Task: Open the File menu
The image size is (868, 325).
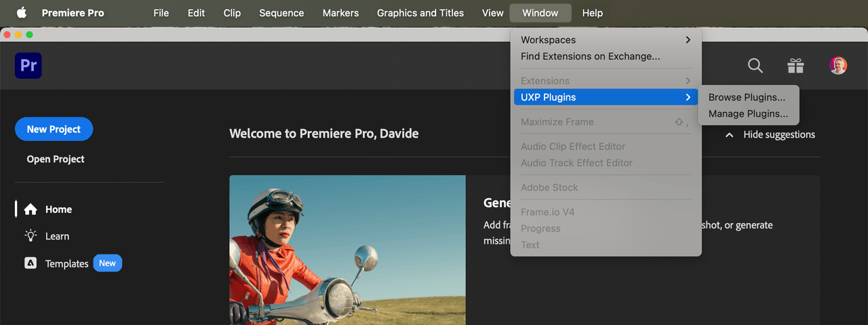Action: tap(161, 13)
